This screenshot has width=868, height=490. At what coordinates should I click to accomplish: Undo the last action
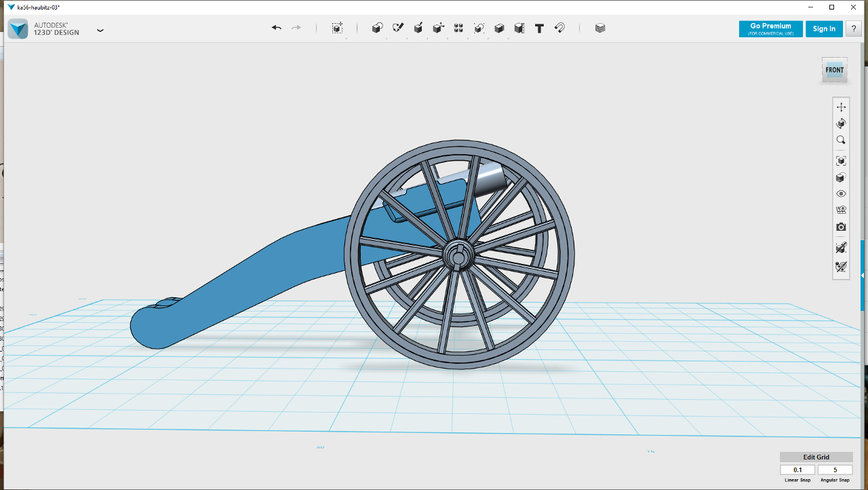click(276, 28)
